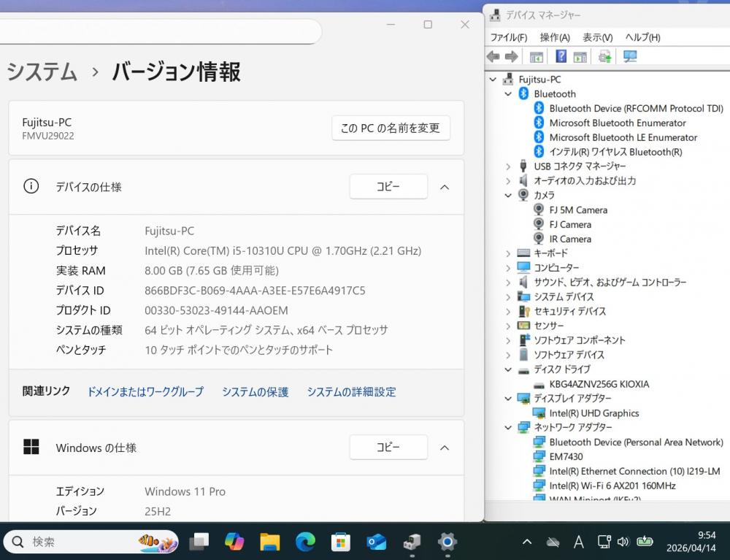The height and width of the screenshot is (560, 730).
Task: Select the FJ 5M Camera device
Action: 578,210
